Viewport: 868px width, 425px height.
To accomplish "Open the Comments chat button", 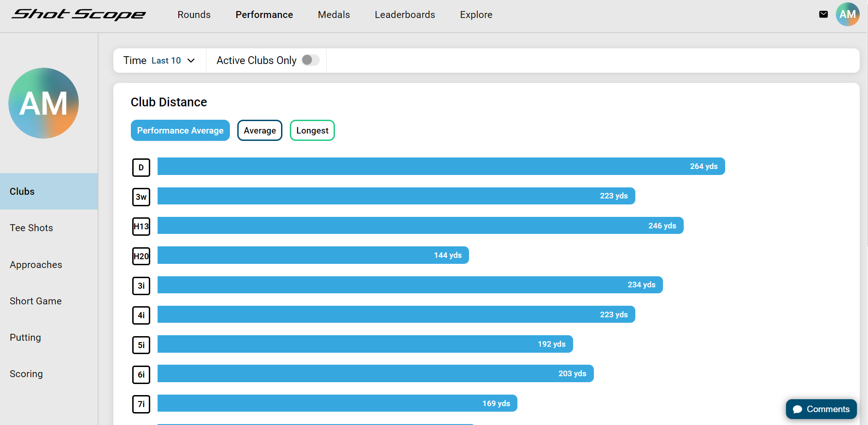I will pos(821,409).
